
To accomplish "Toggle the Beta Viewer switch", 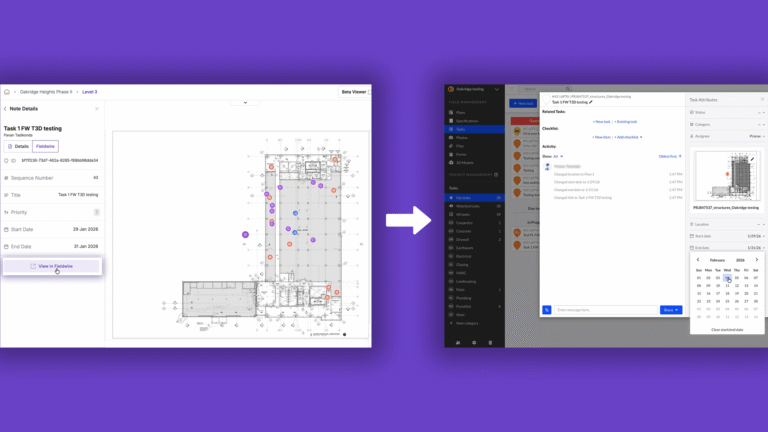I will (x=369, y=92).
